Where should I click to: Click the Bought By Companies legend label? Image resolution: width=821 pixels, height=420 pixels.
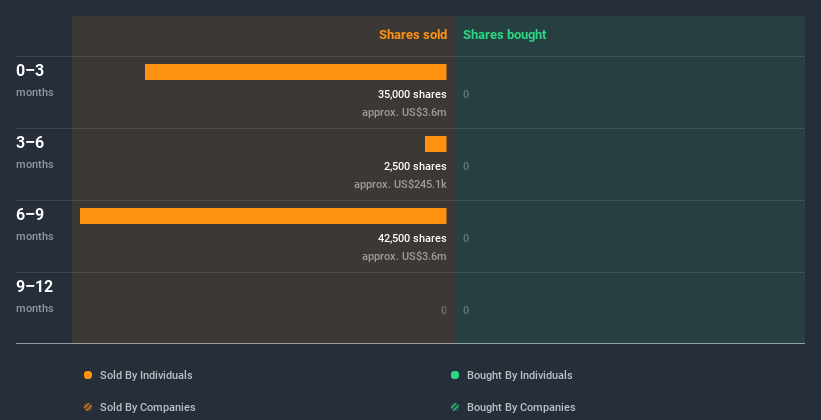(521, 407)
